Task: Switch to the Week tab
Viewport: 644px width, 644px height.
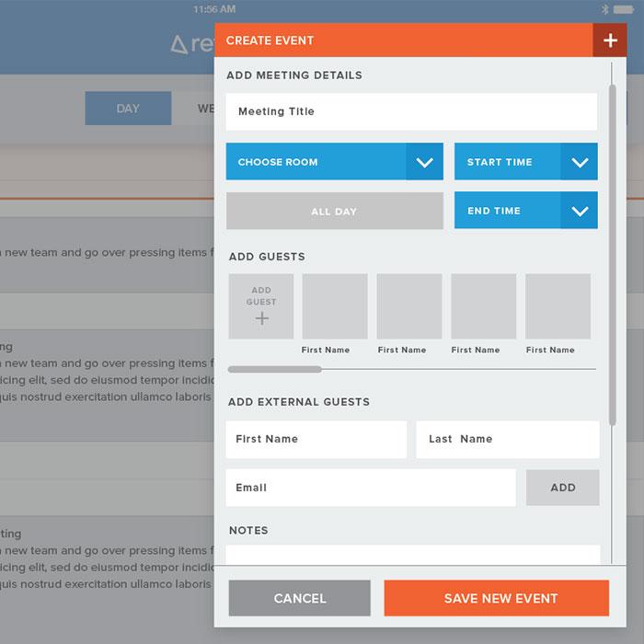Action: pos(201,109)
